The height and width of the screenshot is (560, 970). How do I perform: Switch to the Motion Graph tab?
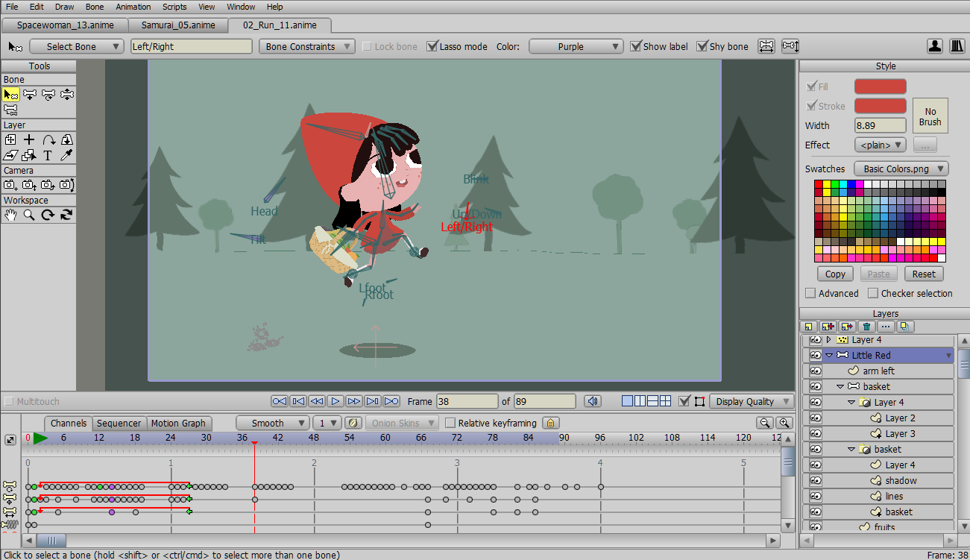pos(178,423)
